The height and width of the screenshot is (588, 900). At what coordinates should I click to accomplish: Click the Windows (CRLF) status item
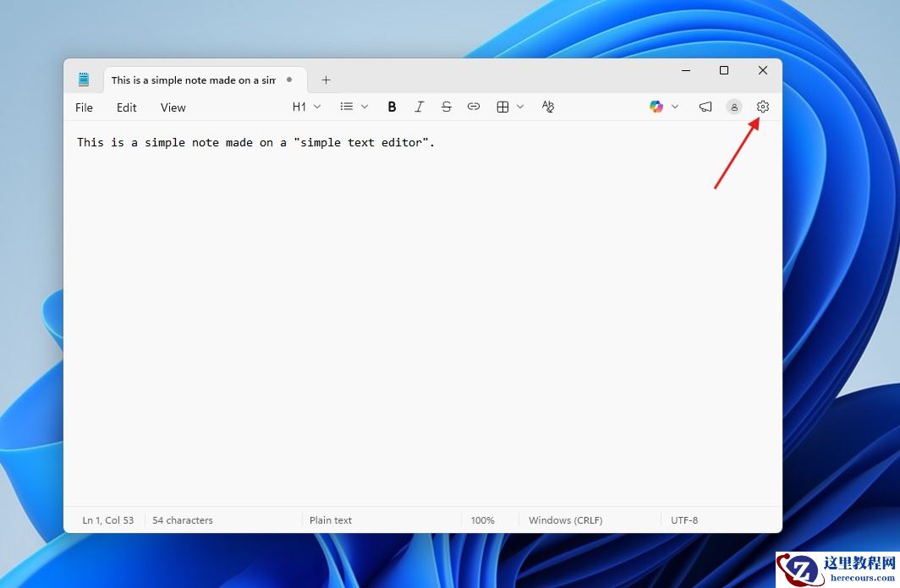(564, 519)
